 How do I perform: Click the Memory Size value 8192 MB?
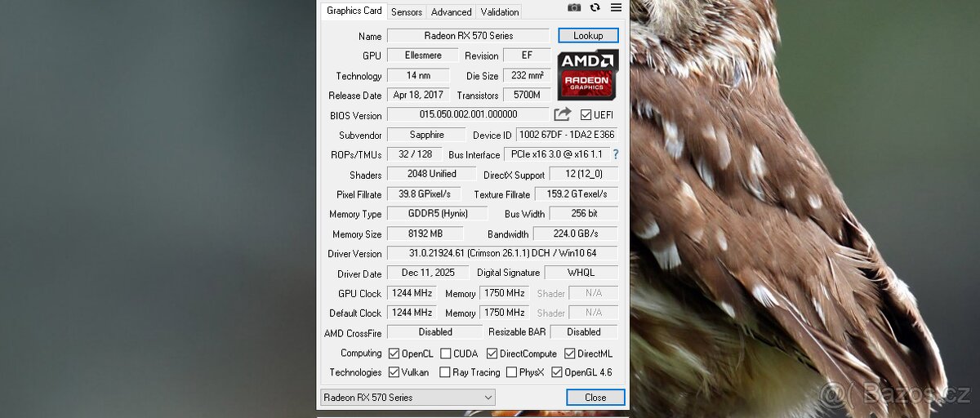[x=425, y=233]
